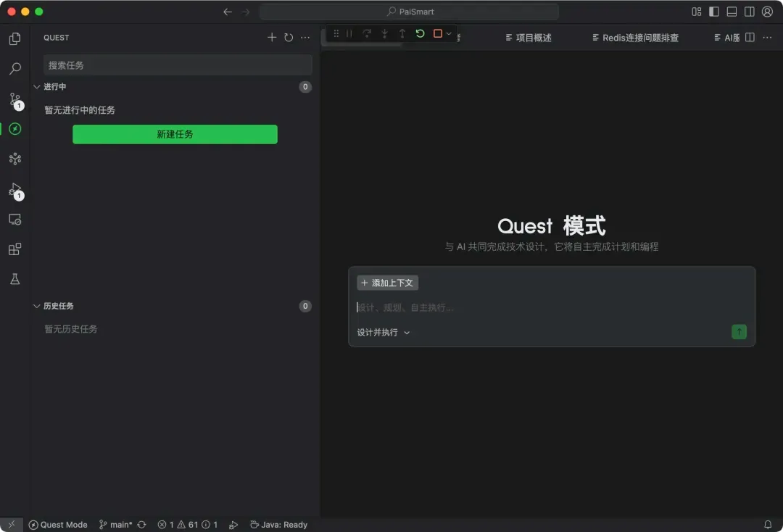Switch to the AI服 tab
Screen dimensions: 783x532
tap(727, 38)
